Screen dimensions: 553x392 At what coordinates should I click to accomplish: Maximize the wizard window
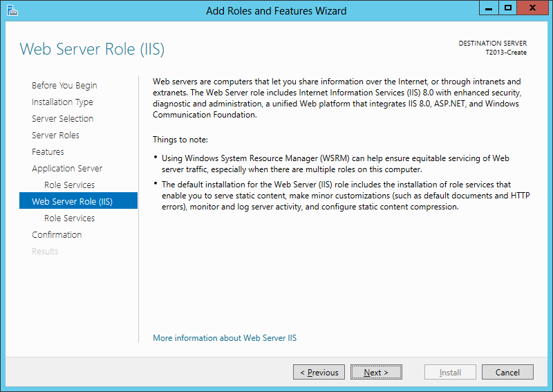coord(507,8)
